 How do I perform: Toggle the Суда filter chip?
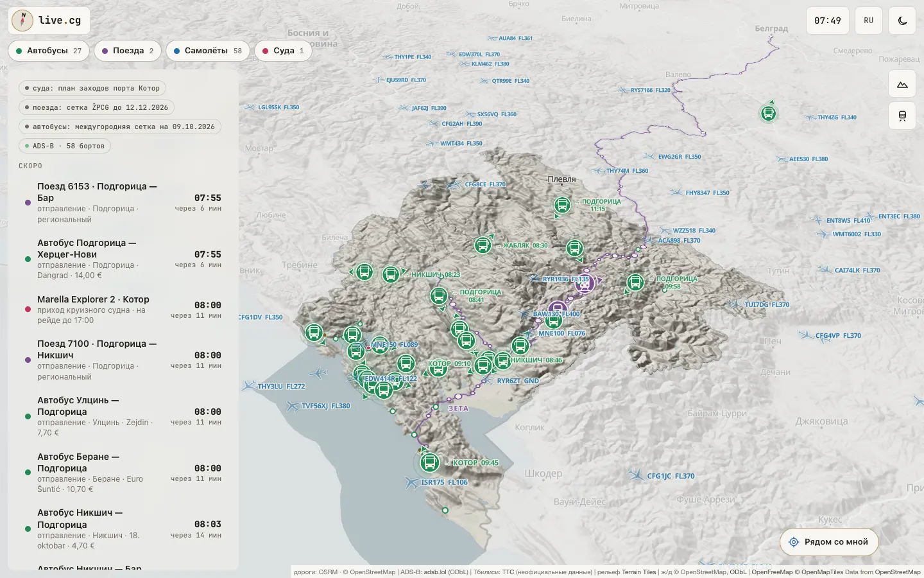tap(283, 51)
